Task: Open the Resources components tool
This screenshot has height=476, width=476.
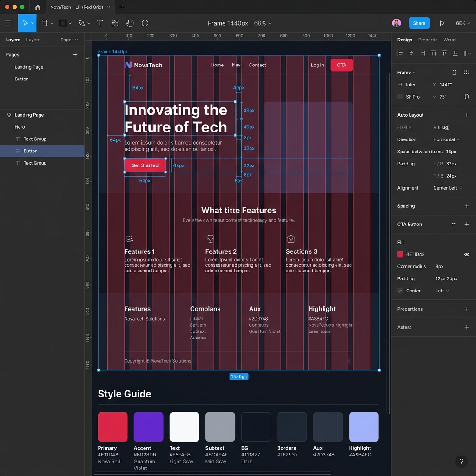Action: [x=115, y=23]
